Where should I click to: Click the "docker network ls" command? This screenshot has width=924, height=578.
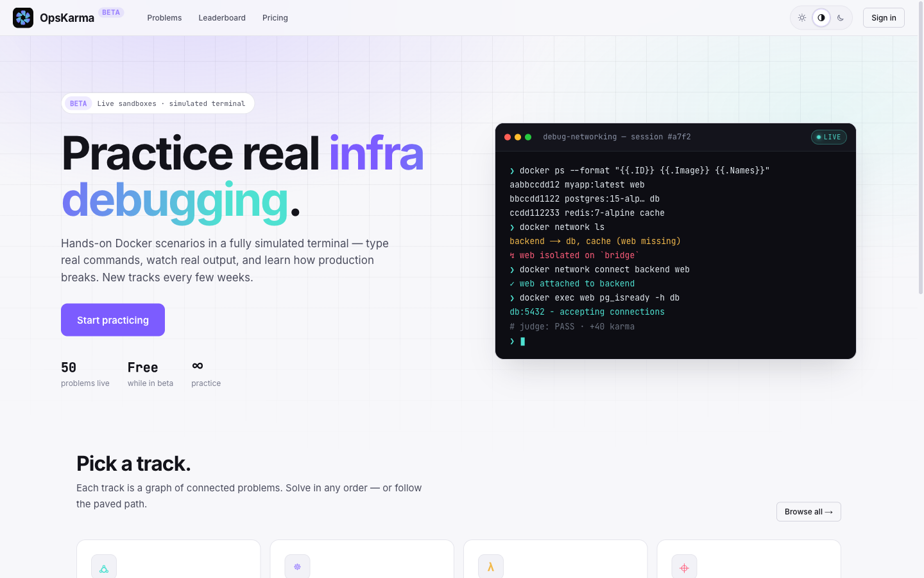tap(557, 227)
